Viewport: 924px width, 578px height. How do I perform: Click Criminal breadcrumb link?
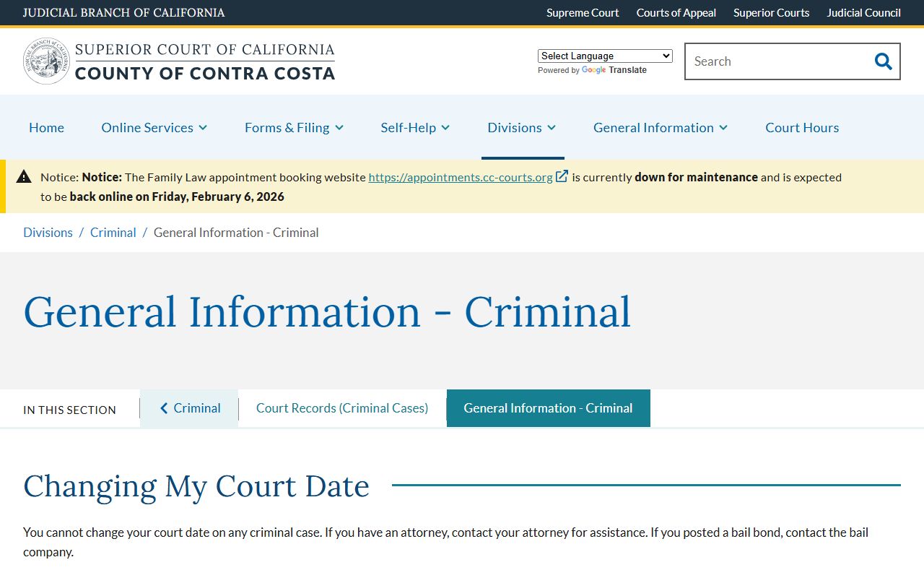113,232
